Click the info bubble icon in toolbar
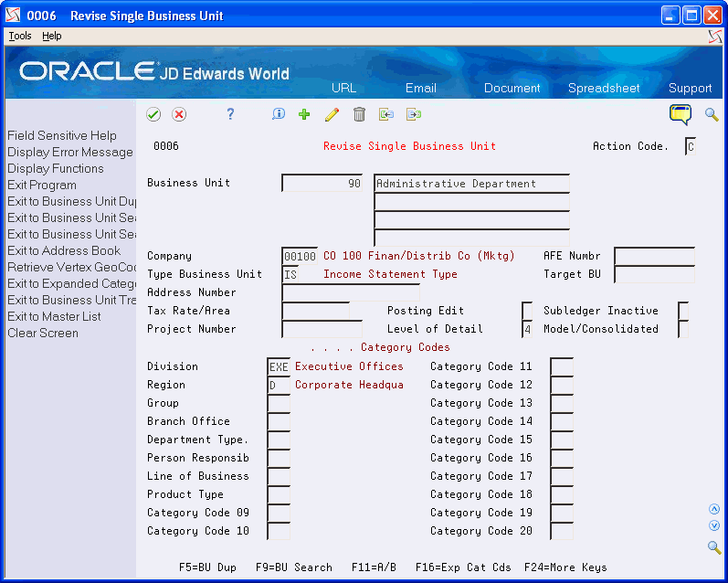This screenshot has height=583, width=728. pyautogui.click(x=278, y=114)
